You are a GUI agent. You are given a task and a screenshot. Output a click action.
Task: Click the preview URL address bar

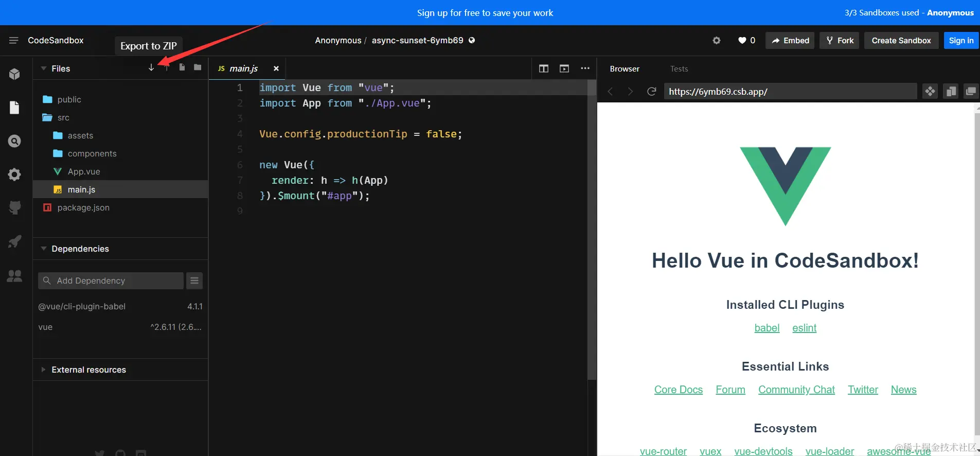tap(790, 92)
